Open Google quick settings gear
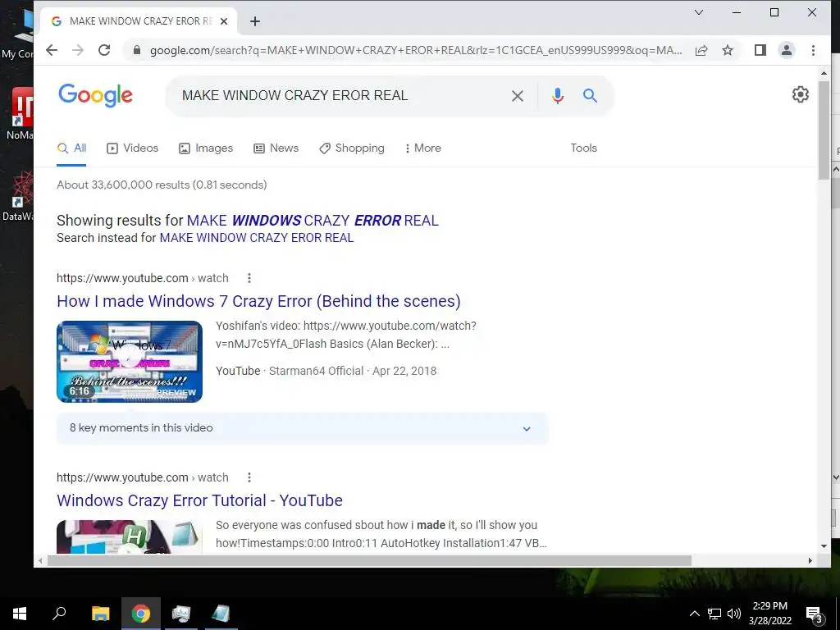Viewport: 840px width, 630px height. pos(801,94)
